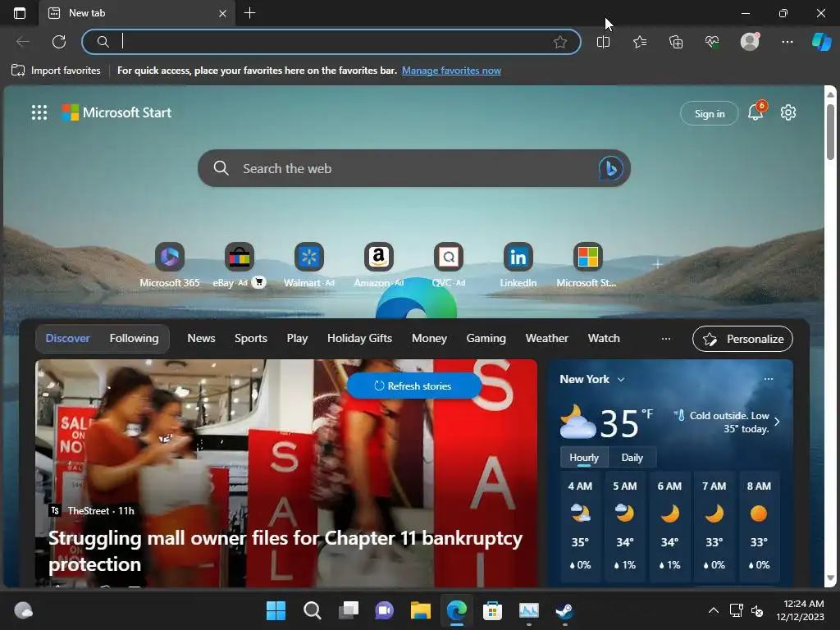Open weather card options ellipsis
840x630 pixels.
pyautogui.click(x=768, y=379)
